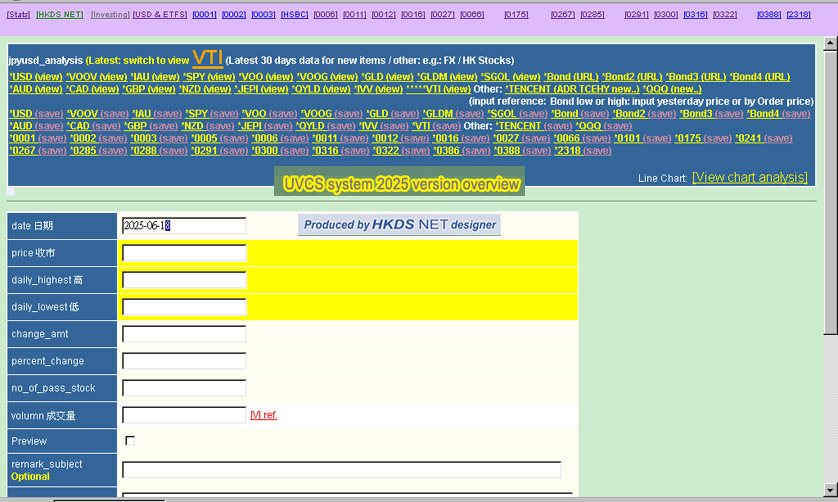Open the *QQQ (new..) link
The width and height of the screenshot is (838, 502).
(672, 89)
